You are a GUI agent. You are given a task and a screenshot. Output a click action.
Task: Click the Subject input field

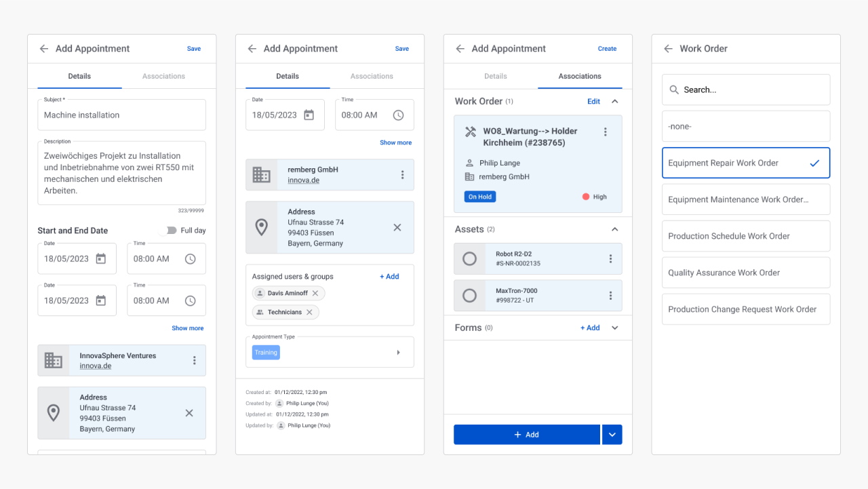tap(121, 115)
